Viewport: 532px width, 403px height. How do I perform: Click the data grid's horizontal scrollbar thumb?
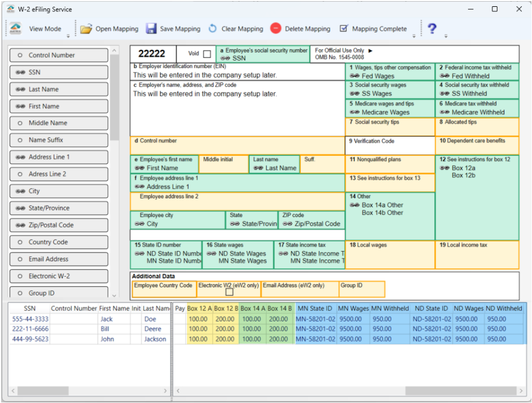(x=462, y=391)
